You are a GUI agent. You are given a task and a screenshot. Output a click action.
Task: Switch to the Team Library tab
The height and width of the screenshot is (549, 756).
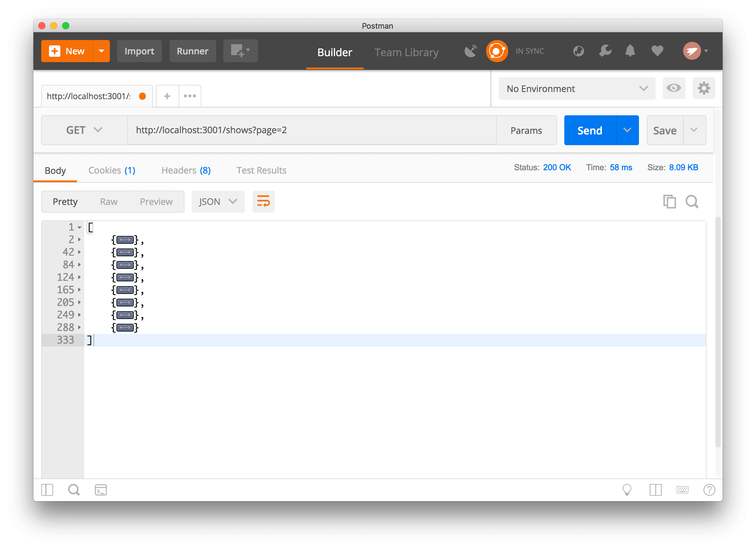click(406, 52)
